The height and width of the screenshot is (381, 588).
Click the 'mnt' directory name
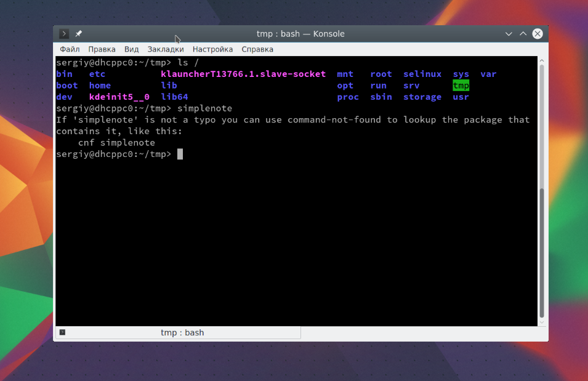(x=345, y=74)
